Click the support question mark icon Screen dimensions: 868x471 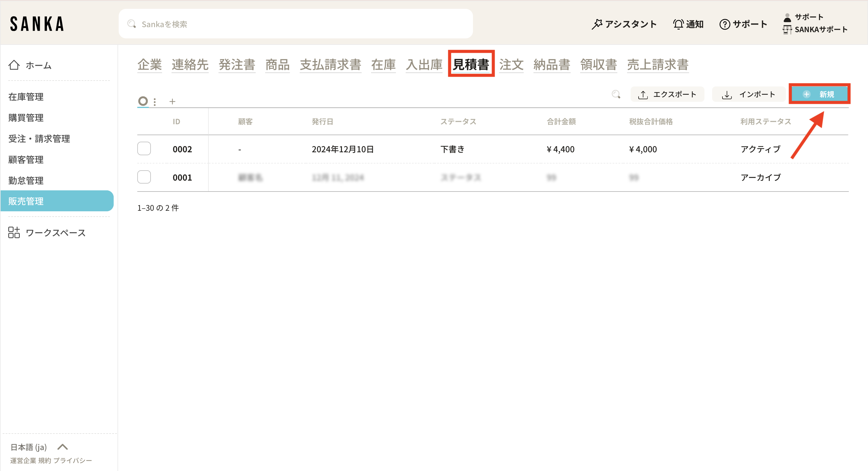pyautogui.click(x=725, y=24)
